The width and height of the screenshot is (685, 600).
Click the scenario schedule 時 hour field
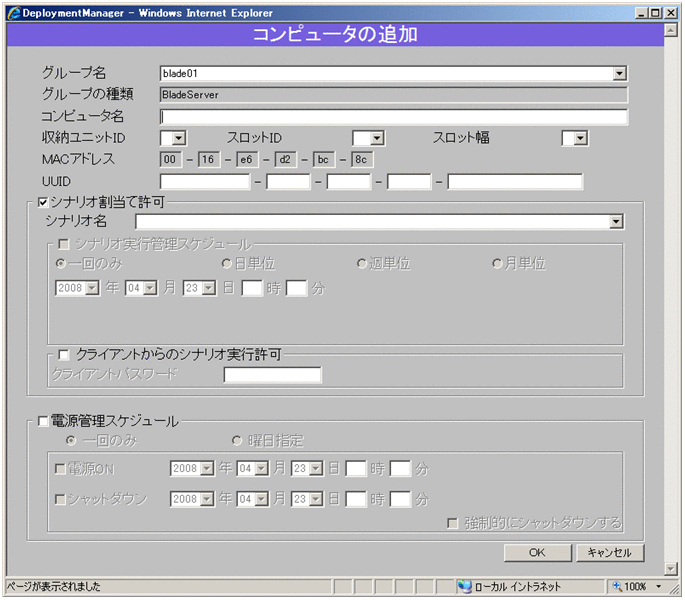tap(252, 288)
